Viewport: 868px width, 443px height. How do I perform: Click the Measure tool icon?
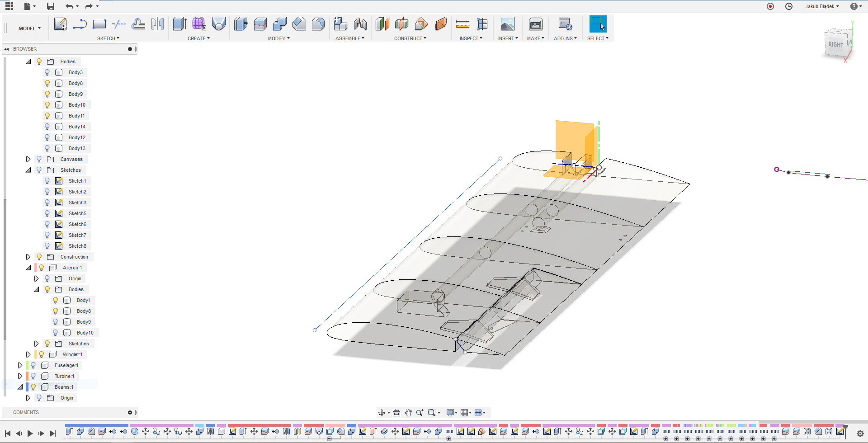pos(462,24)
